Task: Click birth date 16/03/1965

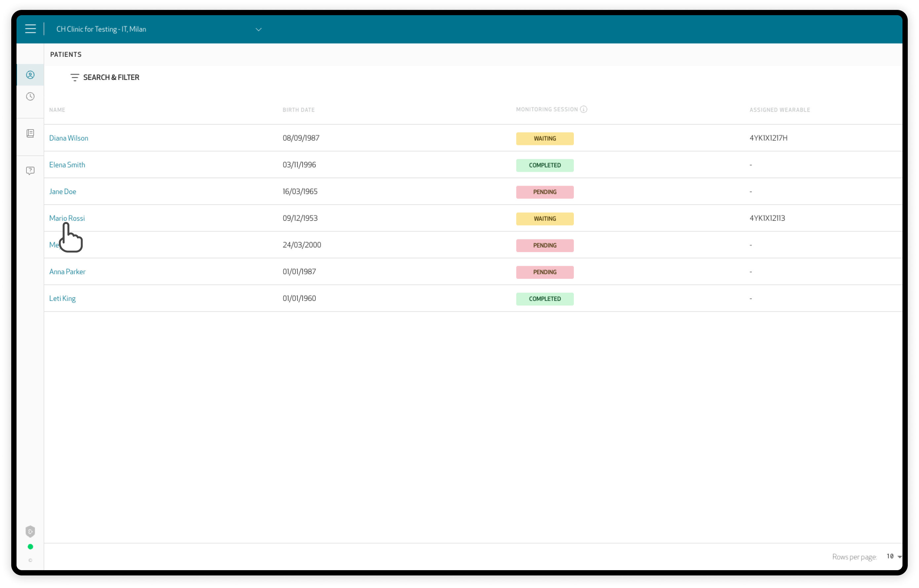Action: tap(300, 192)
